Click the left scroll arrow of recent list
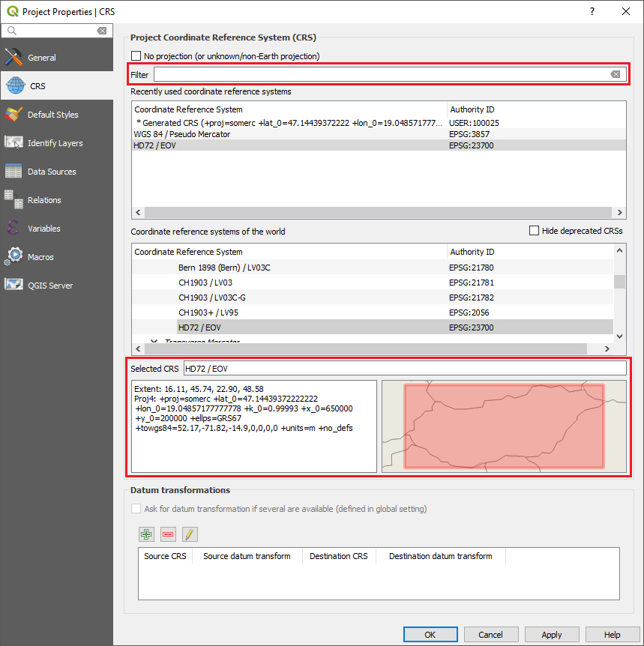644x646 pixels. (138, 212)
